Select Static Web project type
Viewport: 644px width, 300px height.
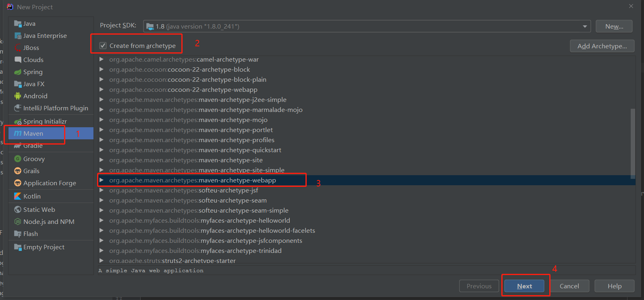[x=51, y=210]
